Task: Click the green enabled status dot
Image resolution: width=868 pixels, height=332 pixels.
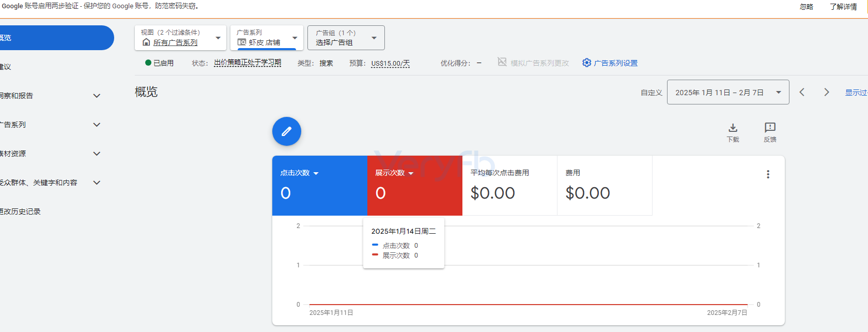Action: pos(148,63)
